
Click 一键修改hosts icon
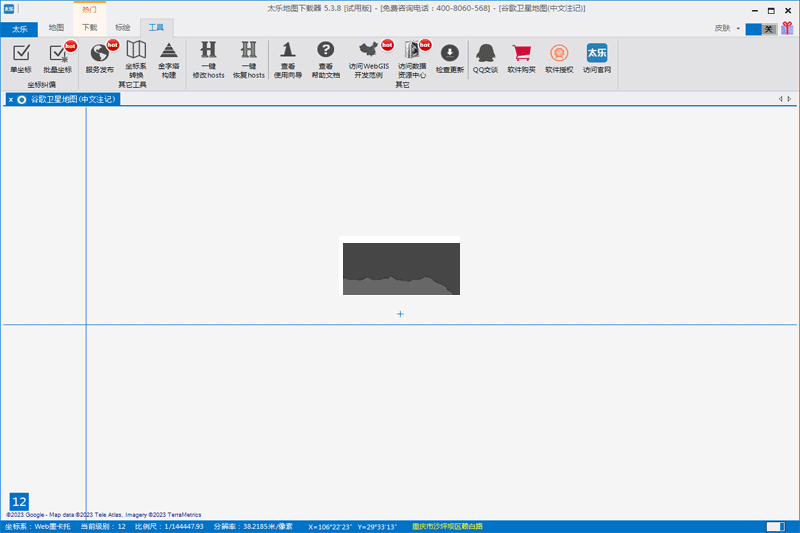(208, 58)
